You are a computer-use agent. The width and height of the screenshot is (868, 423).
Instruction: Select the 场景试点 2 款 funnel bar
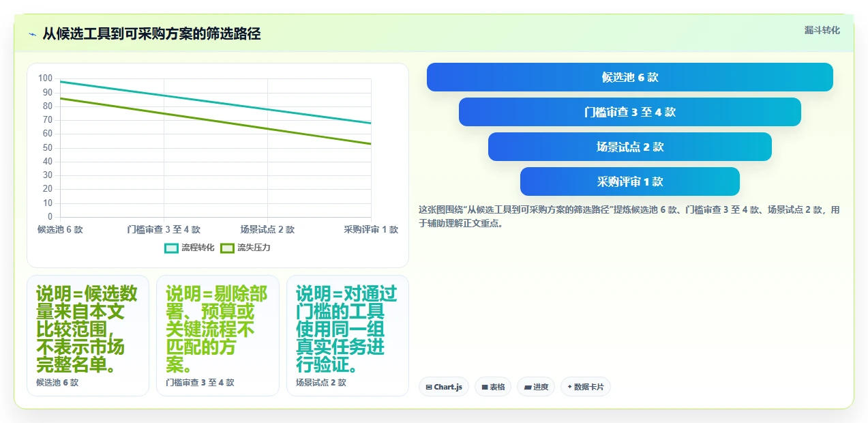(630, 147)
